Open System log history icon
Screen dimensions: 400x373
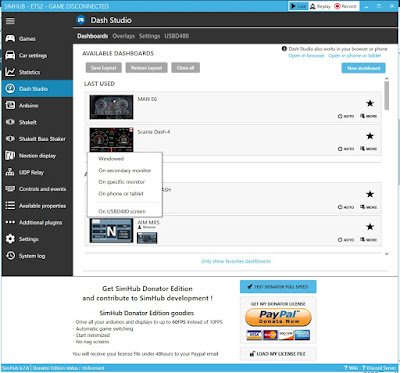pos(10,256)
